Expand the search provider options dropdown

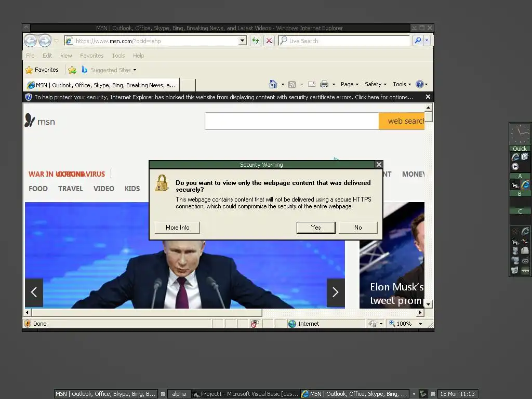click(427, 41)
